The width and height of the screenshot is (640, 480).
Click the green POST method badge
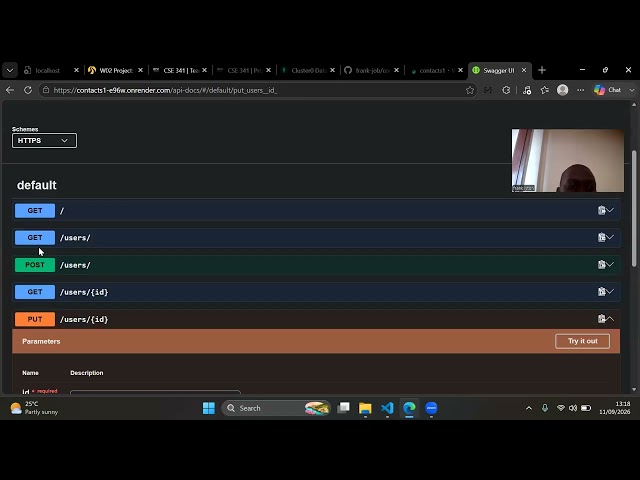click(35, 265)
